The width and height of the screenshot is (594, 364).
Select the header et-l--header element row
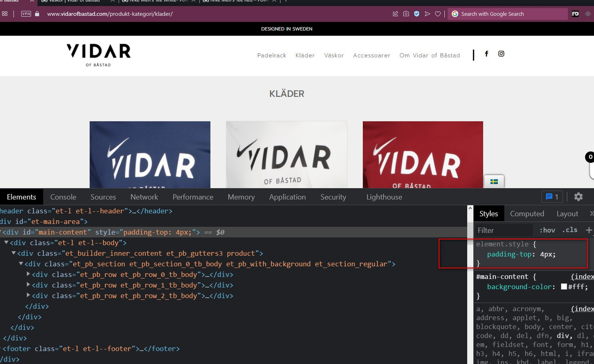tap(233, 211)
